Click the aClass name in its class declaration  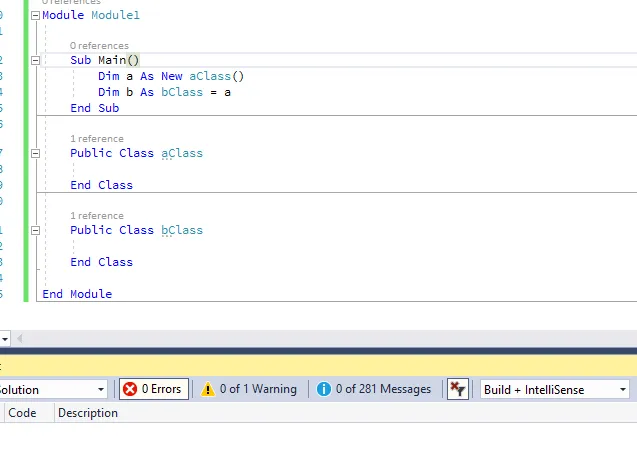(182, 153)
